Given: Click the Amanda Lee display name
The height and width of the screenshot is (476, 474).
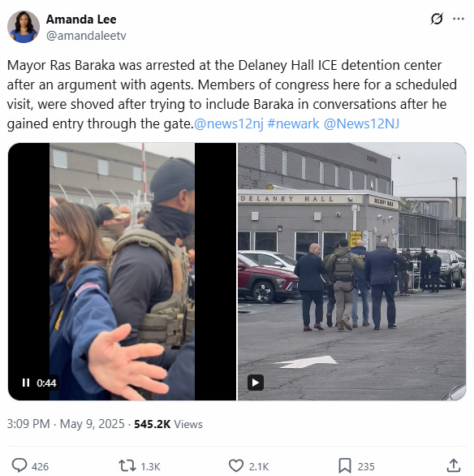Looking at the screenshot, I should (x=81, y=19).
